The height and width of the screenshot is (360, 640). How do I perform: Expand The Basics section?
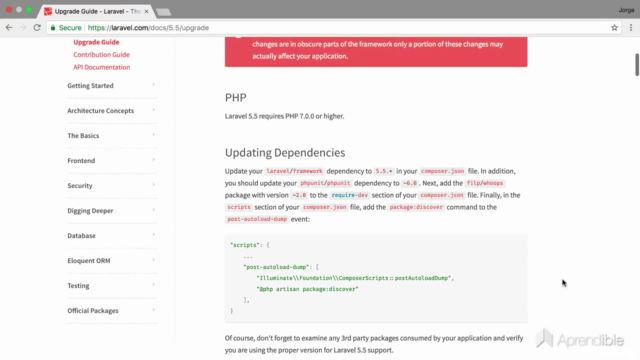[x=111, y=136]
